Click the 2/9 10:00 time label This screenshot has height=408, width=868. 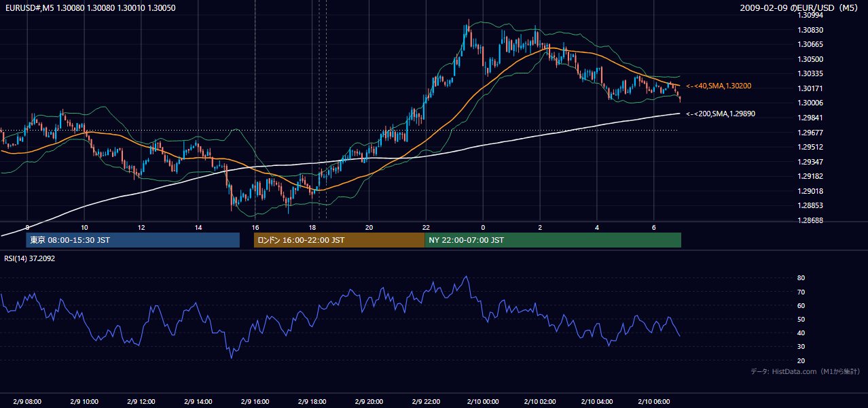pyautogui.click(x=84, y=402)
